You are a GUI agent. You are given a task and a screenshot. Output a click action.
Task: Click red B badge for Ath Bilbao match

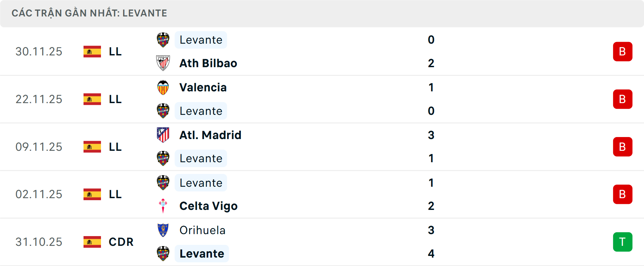coord(623,51)
